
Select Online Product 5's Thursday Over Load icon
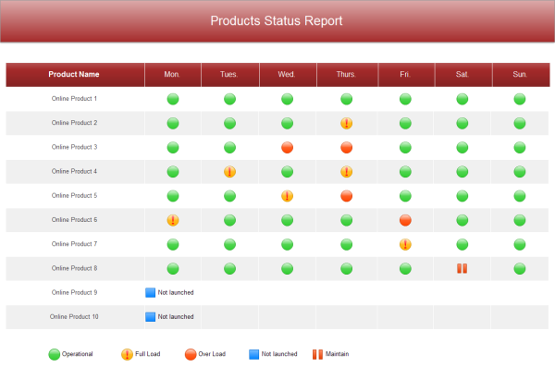[x=346, y=196]
